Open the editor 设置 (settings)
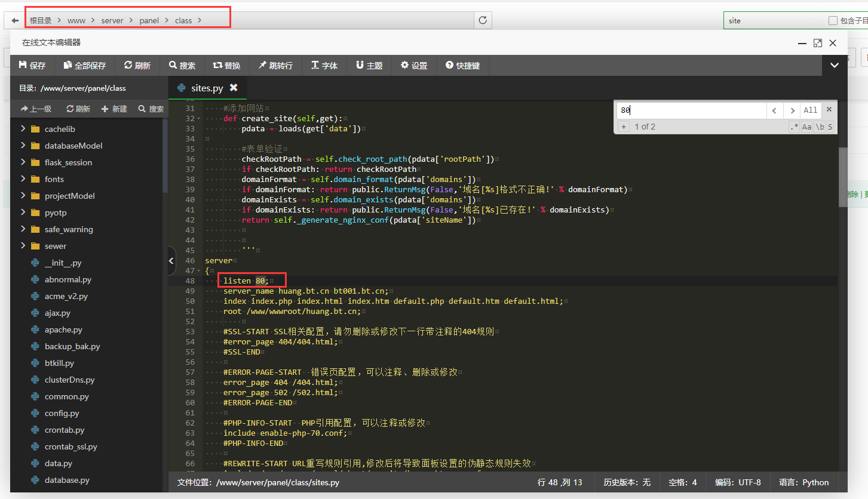 tap(414, 66)
